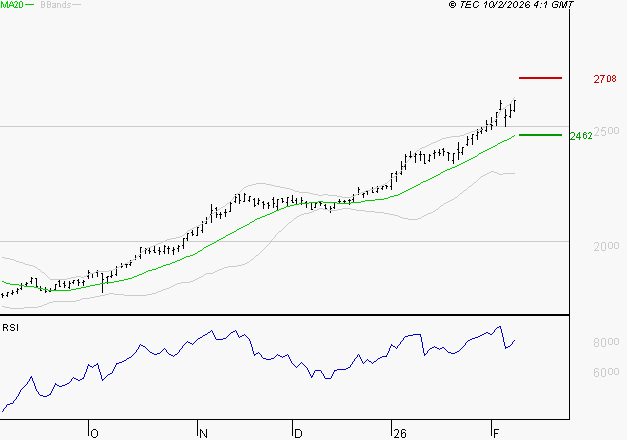The height and width of the screenshot is (440, 627).
Task: Click the RSI panel label
Action: click(x=10, y=328)
